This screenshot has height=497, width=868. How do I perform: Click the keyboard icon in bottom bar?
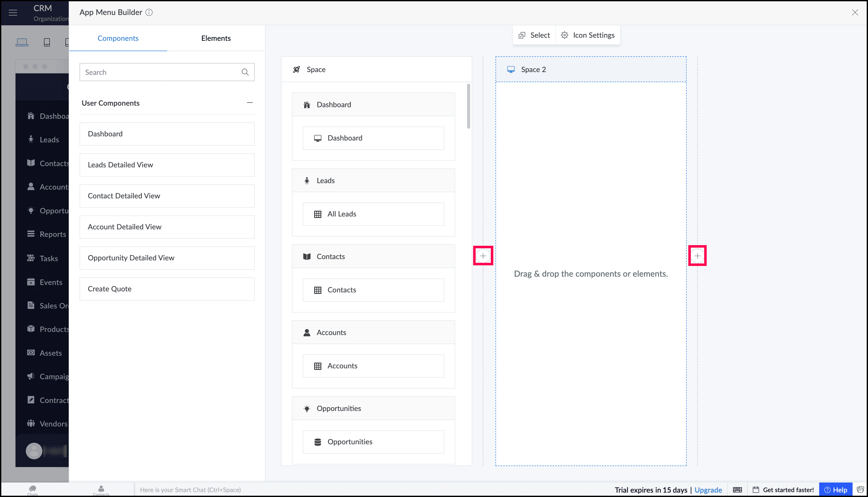tap(737, 490)
